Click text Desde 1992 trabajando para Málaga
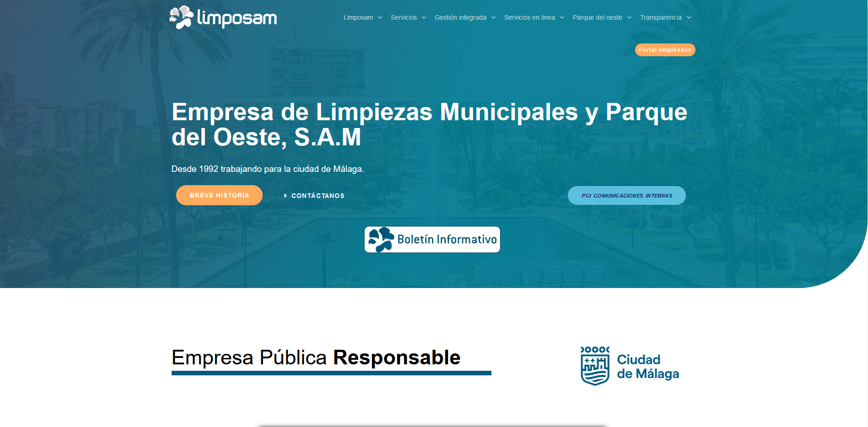 268,169
